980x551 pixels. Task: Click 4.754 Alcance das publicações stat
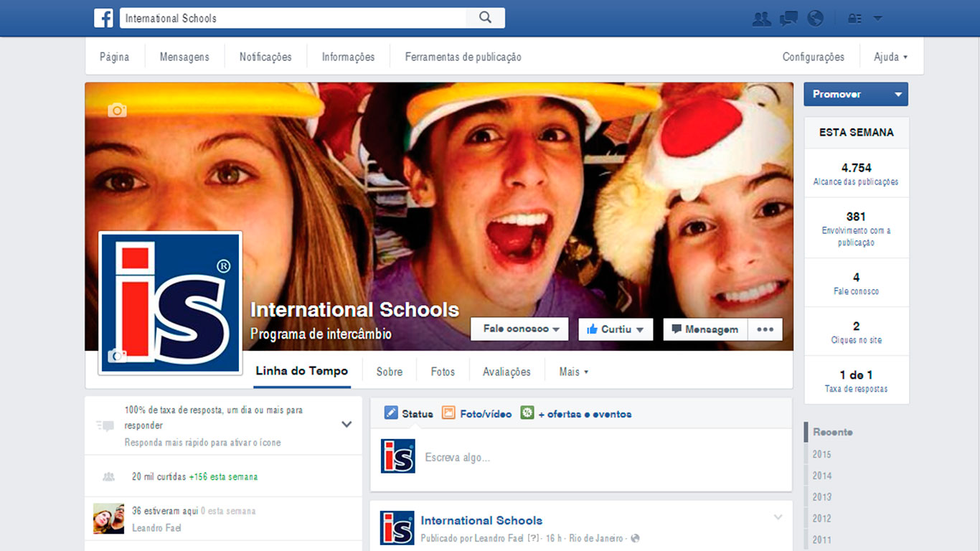coord(856,174)
